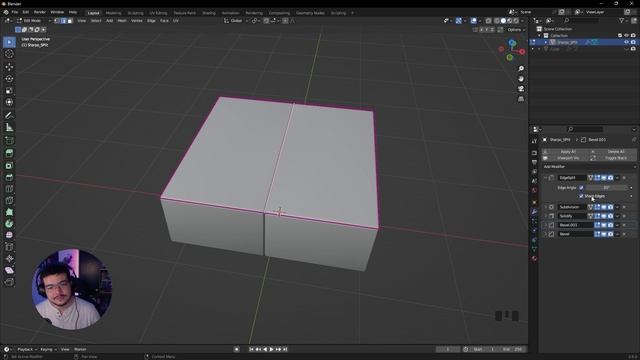The height and width of the screenshot is (360, 640).
Task: Switch to the Modeling workspace tab
Action: [113, 13]
